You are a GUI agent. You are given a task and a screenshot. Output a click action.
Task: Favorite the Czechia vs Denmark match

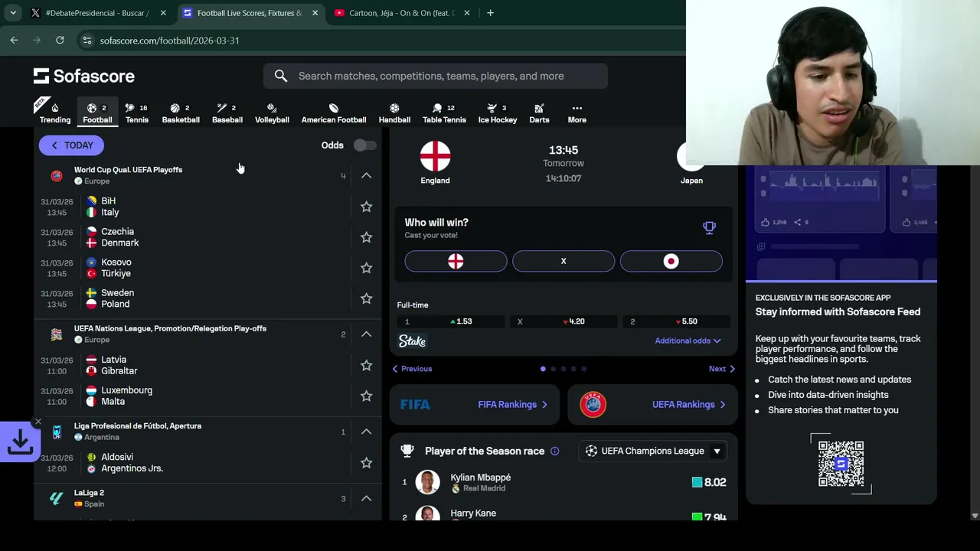[366, 237]
